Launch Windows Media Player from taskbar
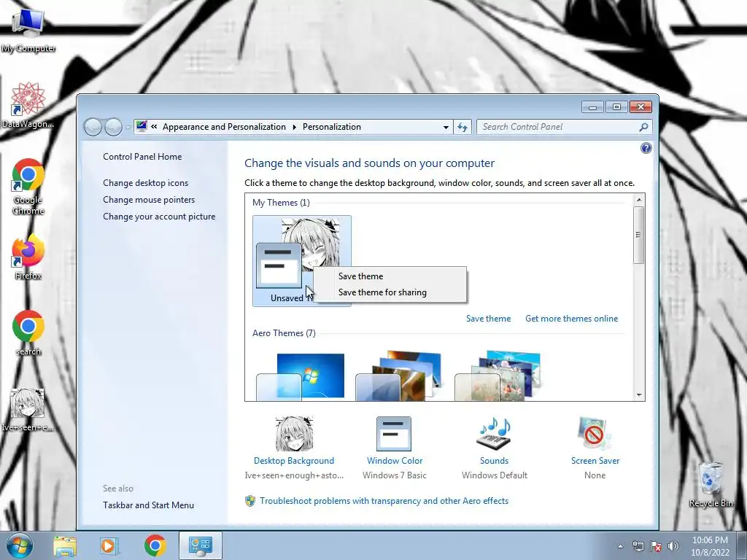Image resolution: width=747 pixels, height=560 pixels. coord(109,545)
